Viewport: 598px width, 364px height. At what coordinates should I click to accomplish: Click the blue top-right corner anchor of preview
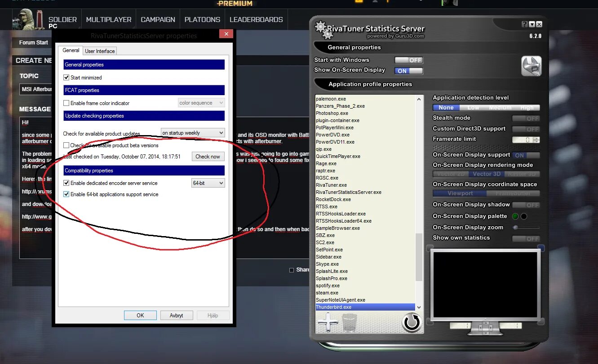click(541, 248)
